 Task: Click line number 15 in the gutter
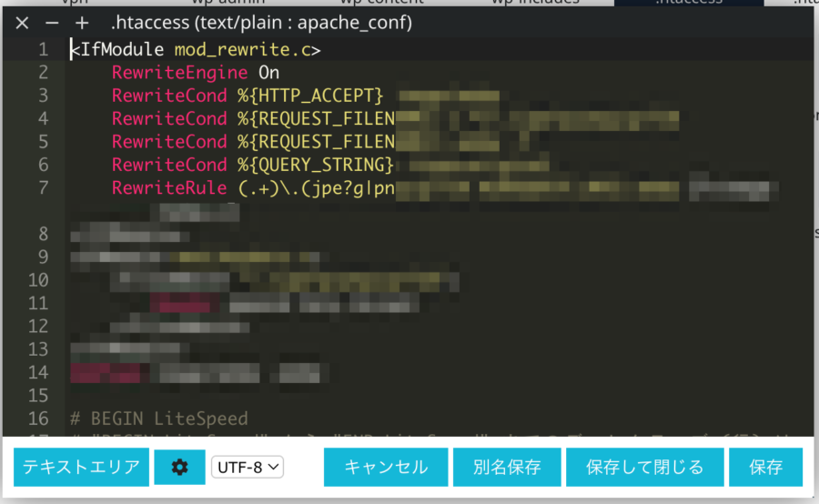click(38, 396)
